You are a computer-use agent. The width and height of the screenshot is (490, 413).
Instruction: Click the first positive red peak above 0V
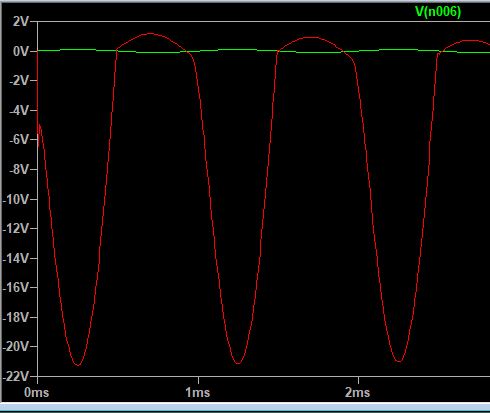(x=150, y=34)
